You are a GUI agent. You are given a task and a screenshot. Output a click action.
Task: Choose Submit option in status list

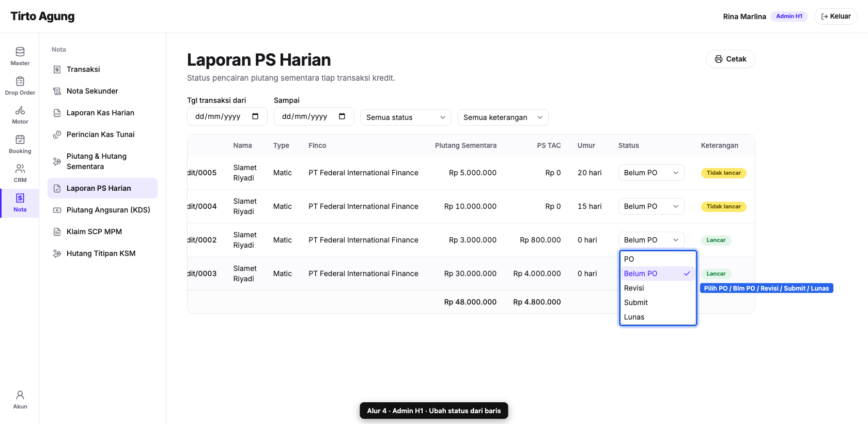(658, 302)
